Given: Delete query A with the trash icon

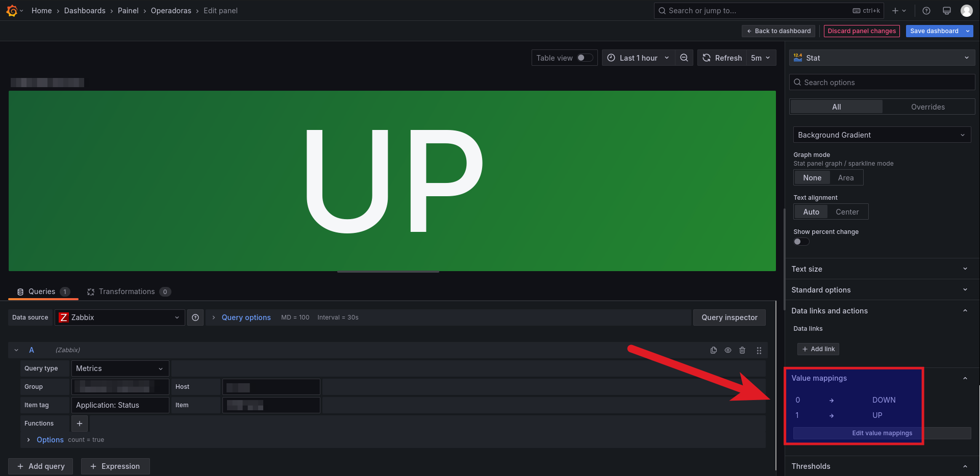Looking at the screenshot, I should click(x=742, y=350).
